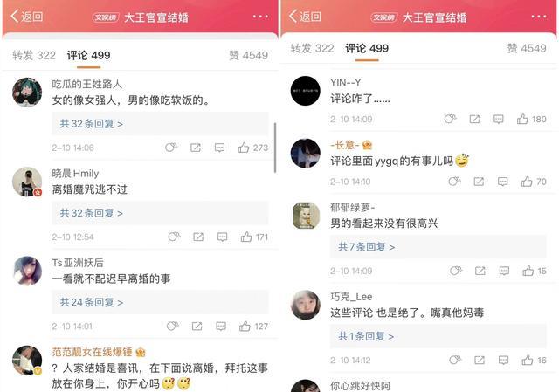The height and width of the screenshot is (392, 559).
Task: Open avatar of 晓晨Hmily
Action: (x=27, y=182)
